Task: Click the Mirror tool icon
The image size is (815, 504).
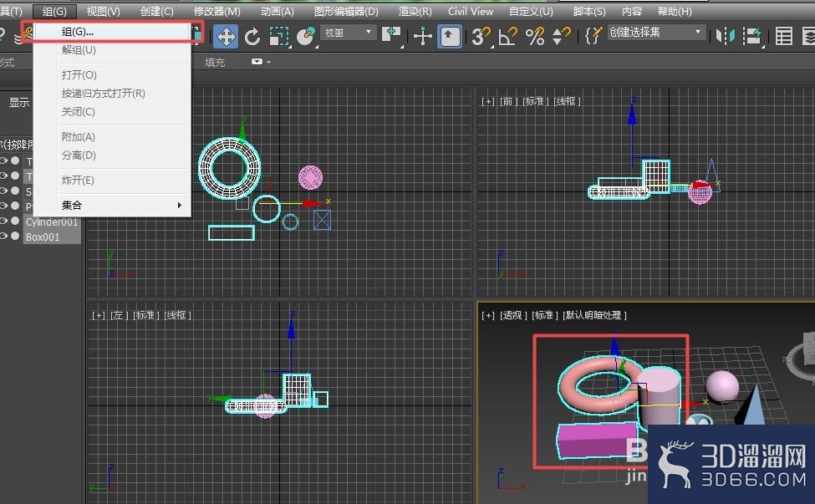Action: tap(725, 36)
